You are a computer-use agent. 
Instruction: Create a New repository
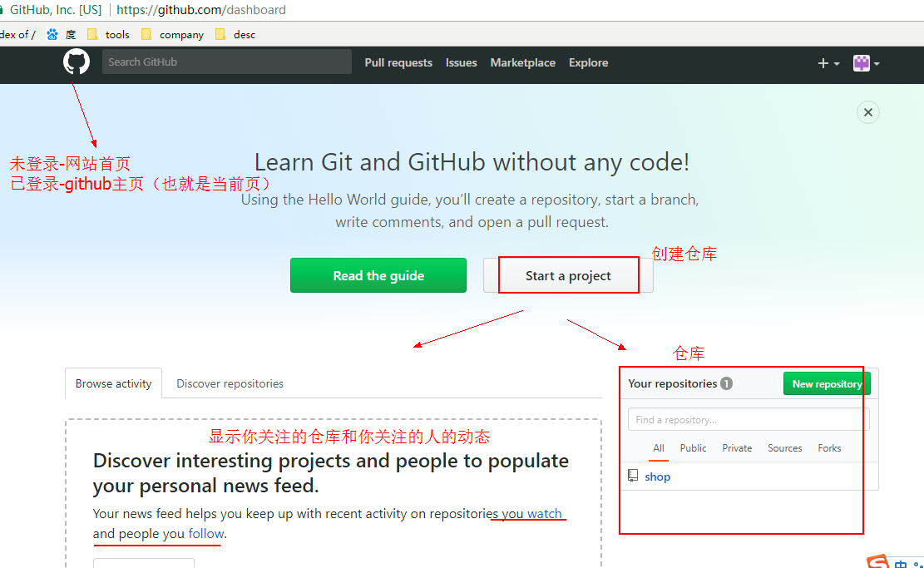pyautogui.click(x=826, y=383)
